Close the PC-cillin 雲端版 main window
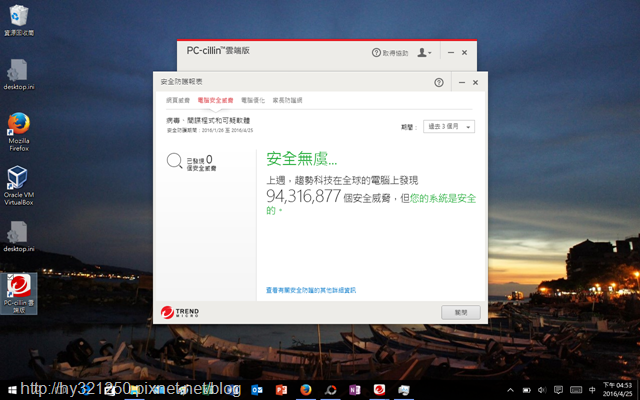 (464, 53)
